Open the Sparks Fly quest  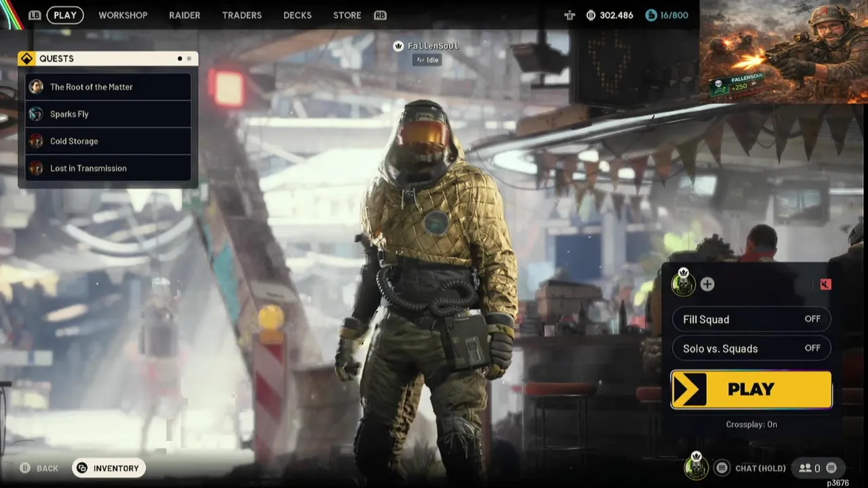[x=108, y=114]
